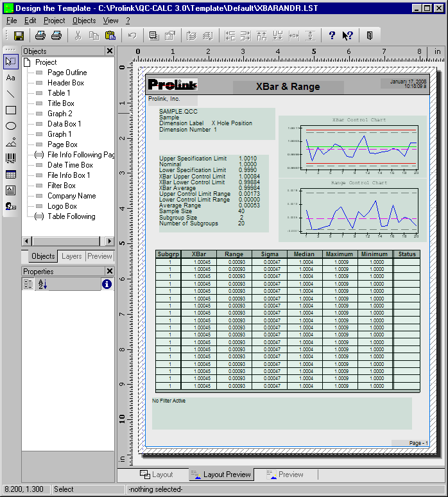Select Page Outline in the Objects tree

point(67,73)
